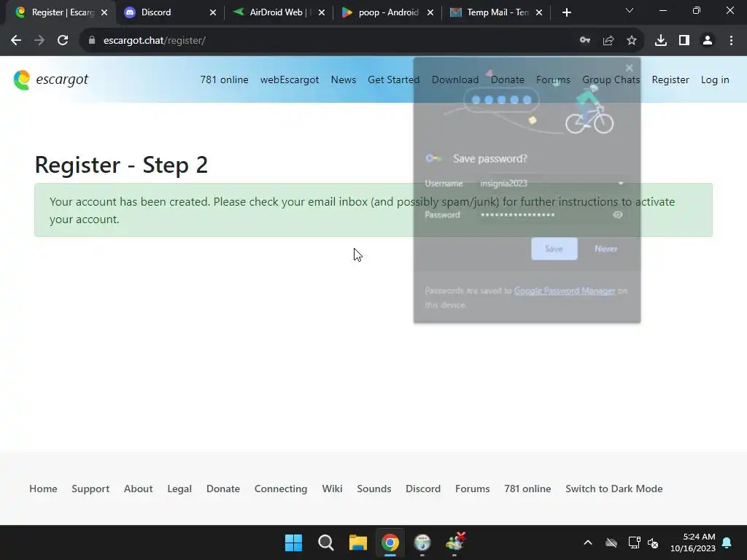This screenshot has height=560, width=747.
Task: Click the Legal footer link
Action: pos(179,489)
